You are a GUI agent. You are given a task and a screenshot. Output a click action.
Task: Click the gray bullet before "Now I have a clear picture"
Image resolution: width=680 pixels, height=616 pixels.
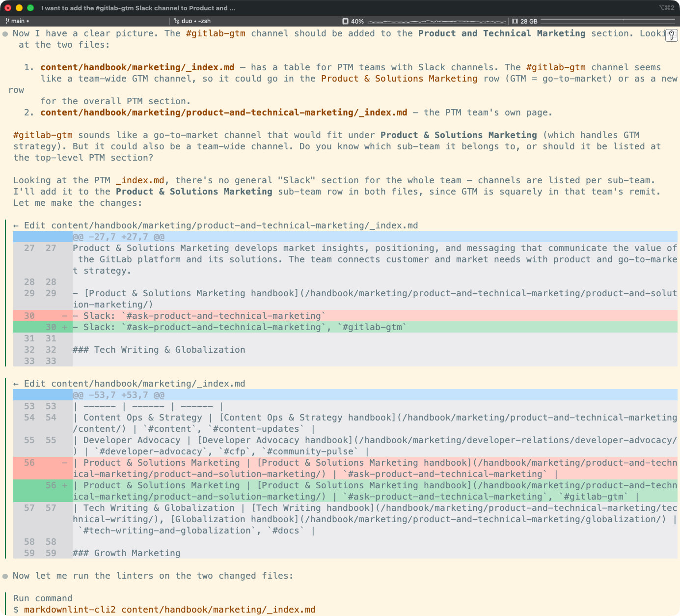(x=5, y=34)
